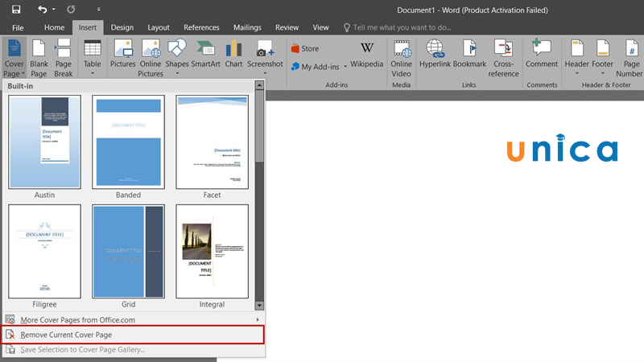
Task: Insert a Bookmark
Action: 469,53
